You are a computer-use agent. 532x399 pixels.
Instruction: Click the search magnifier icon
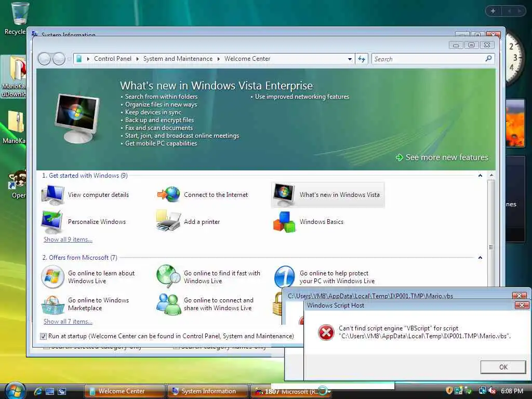tap(488, 59)
